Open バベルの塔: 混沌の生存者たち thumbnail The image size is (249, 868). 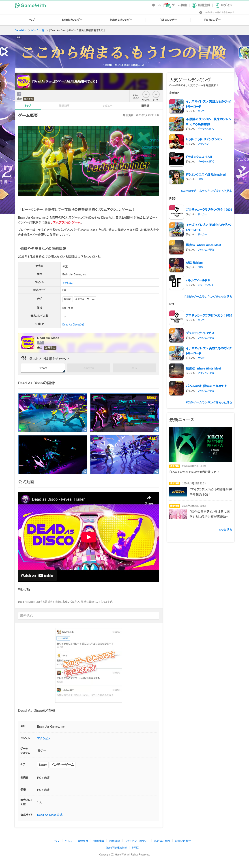[176, 388]
